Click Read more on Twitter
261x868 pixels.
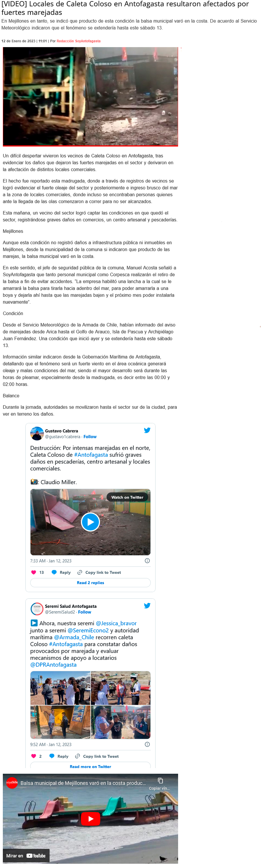pyautogui.click(x=90, y=766)
